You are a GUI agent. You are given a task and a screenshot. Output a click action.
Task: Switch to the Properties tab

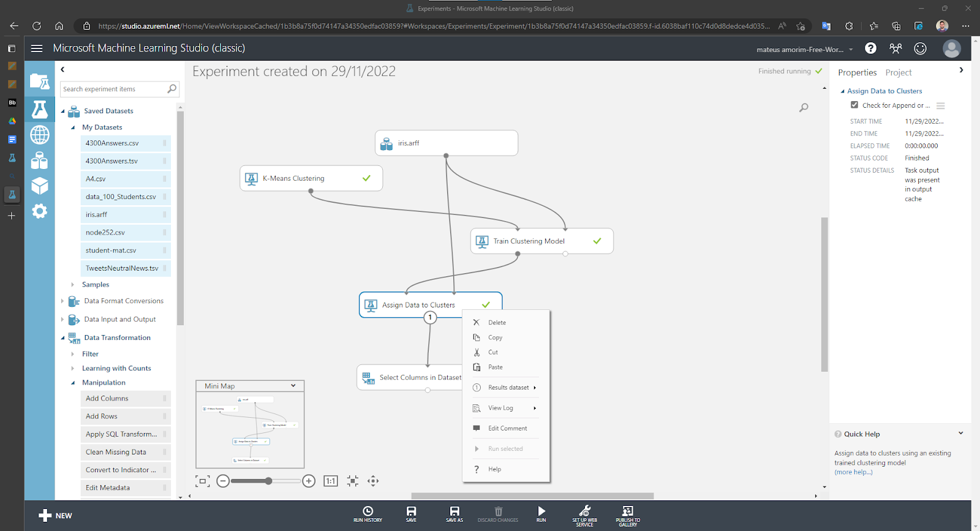[857, 72]
